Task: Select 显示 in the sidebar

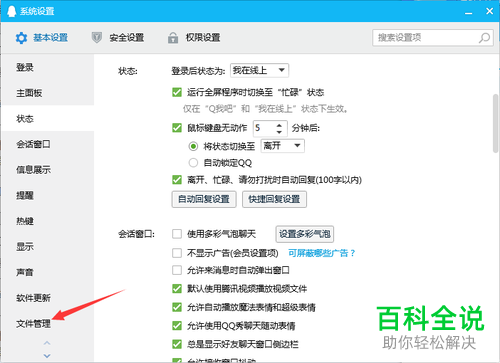Action: coord(48,246)
